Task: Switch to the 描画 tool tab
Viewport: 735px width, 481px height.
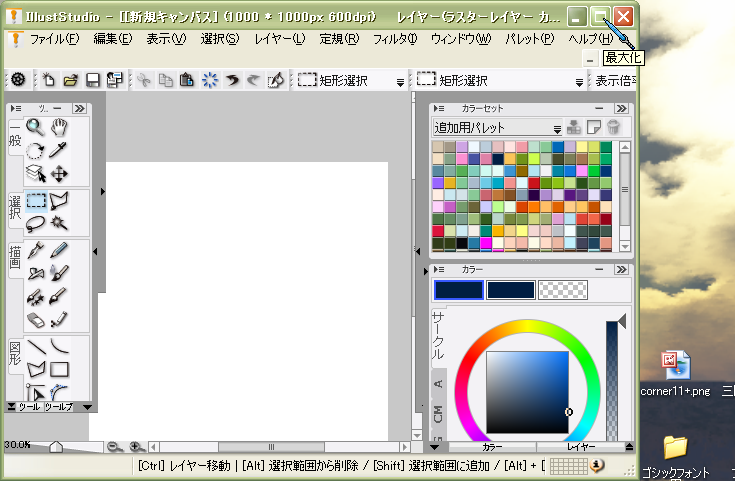Action: (15, 259)
